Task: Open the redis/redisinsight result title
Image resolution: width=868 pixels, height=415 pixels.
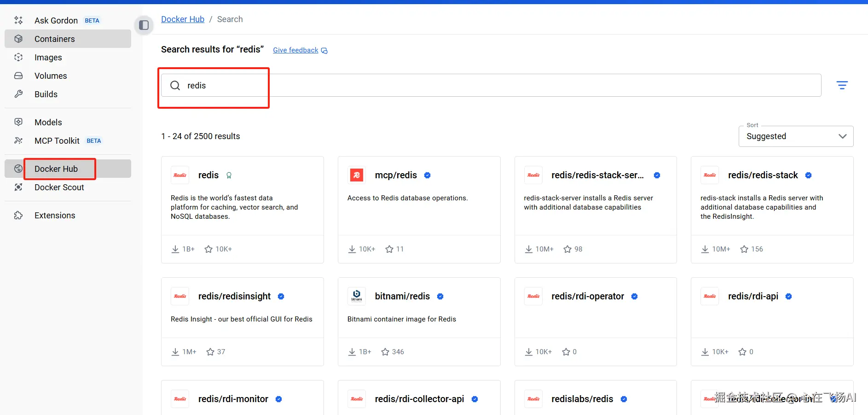Action: (234, 296)
